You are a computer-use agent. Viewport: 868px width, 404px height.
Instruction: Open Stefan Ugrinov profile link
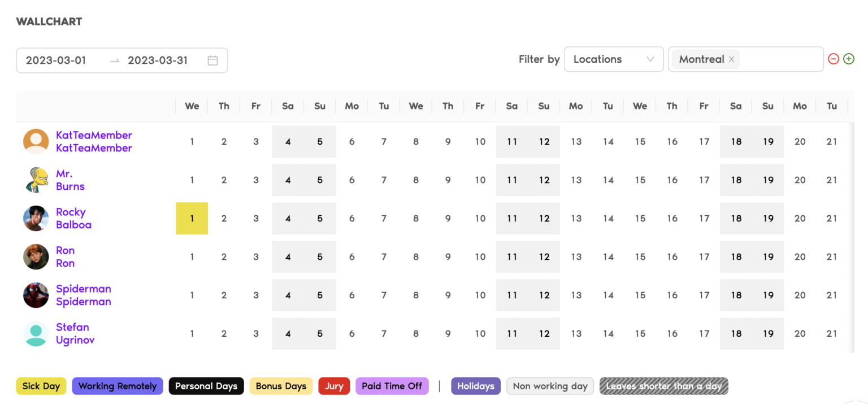[75, 333]
